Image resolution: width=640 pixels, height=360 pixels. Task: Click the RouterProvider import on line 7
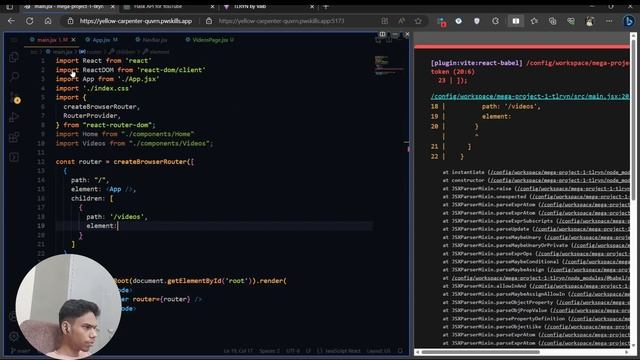90,116
